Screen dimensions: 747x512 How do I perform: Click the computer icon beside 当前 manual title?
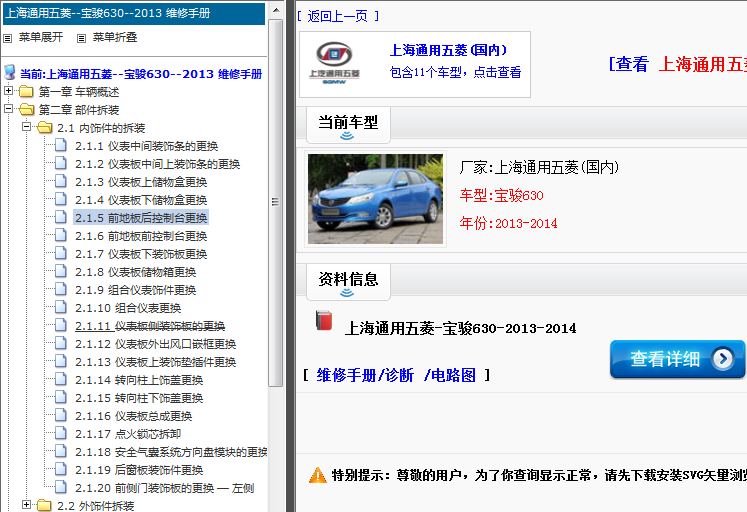10,73
